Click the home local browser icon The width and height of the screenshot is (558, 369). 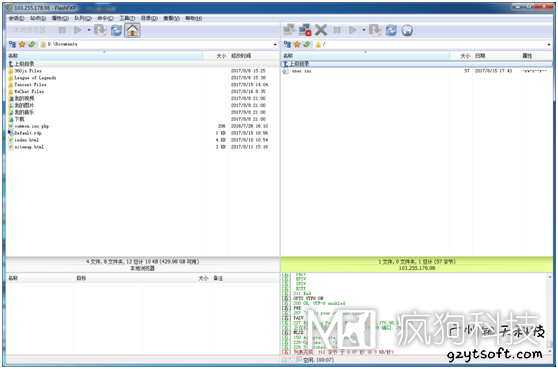(132, 30)
